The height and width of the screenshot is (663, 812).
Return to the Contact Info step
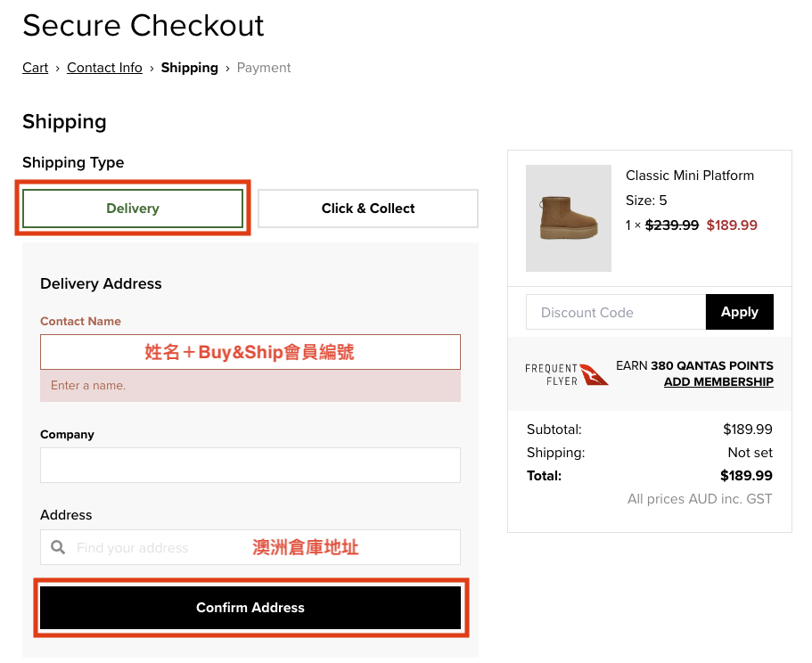point(104,68)
